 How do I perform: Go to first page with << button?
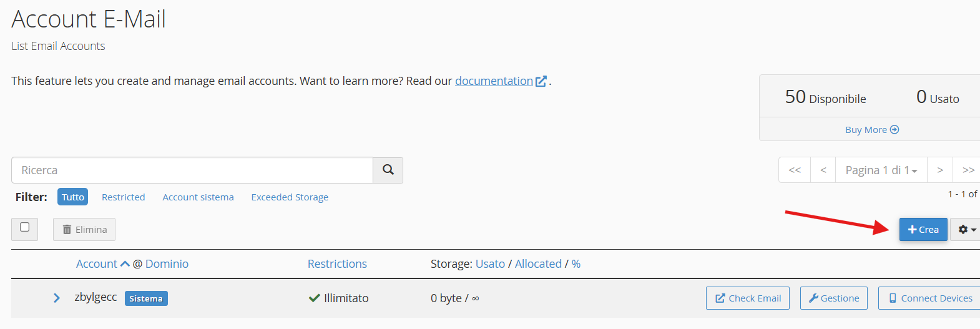pos(795,170)
